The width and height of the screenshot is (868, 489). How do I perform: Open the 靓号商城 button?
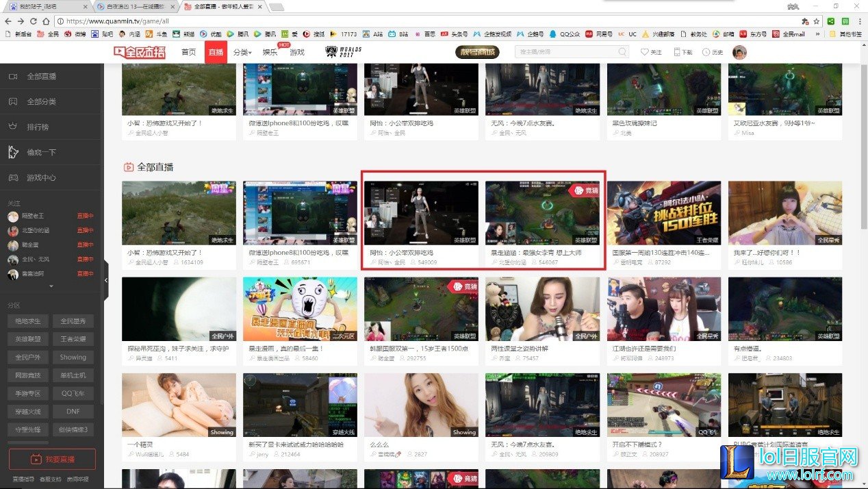[x=477, y=52]
